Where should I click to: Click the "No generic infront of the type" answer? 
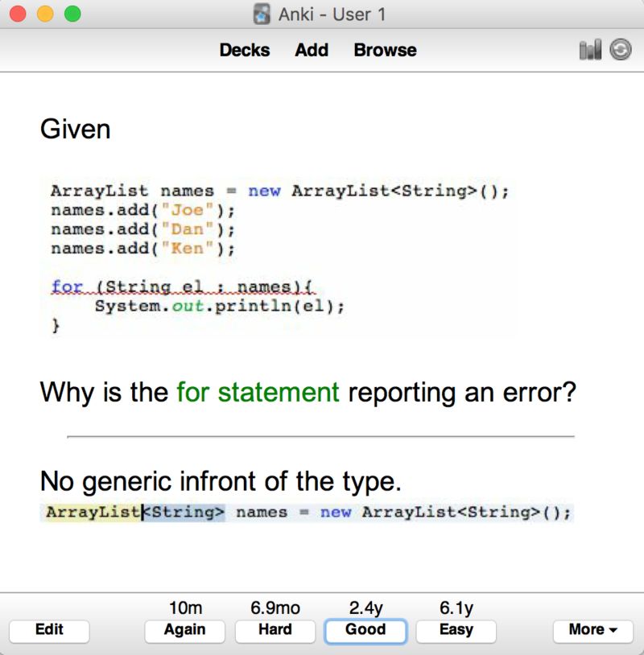tap(220, 481)
